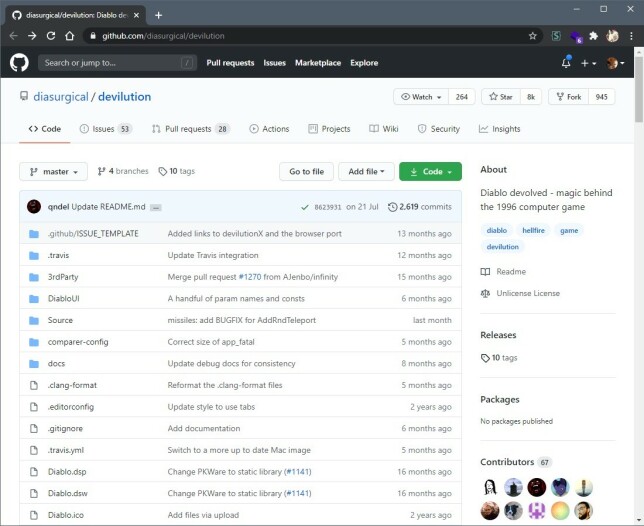Click the browser back arrow
The image size is (644, 526).
13,36
